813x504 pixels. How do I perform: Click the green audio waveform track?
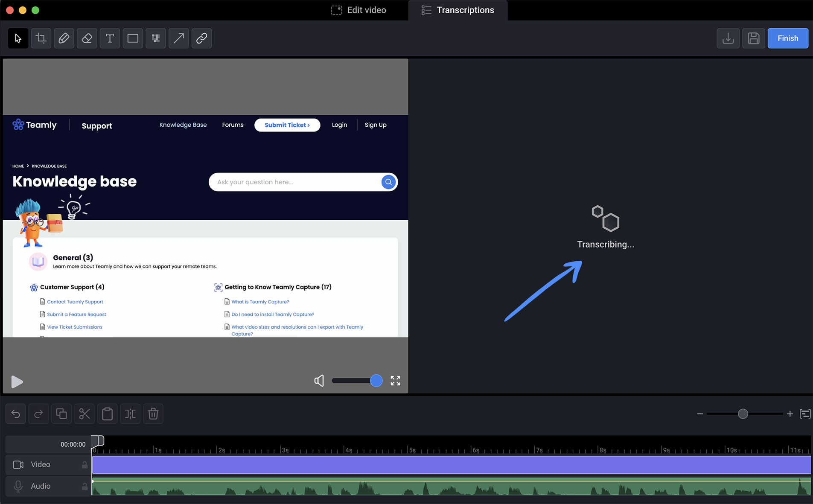(452, 487)
